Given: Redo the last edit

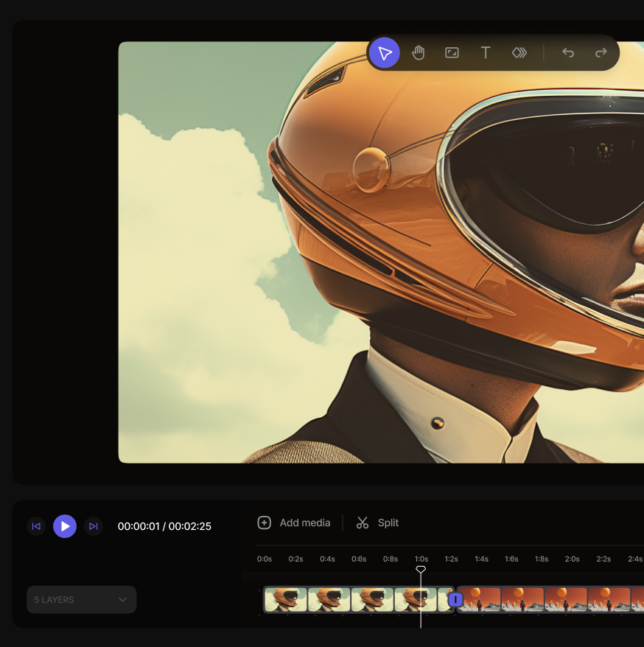Looking at the screenshot, I should 600,52.
